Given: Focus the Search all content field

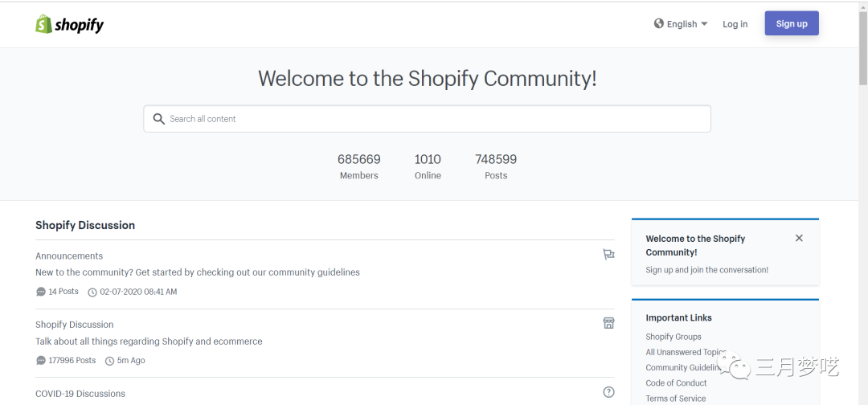Looking at the screenshot, I should pyautogui.click(x=434, y=119).
